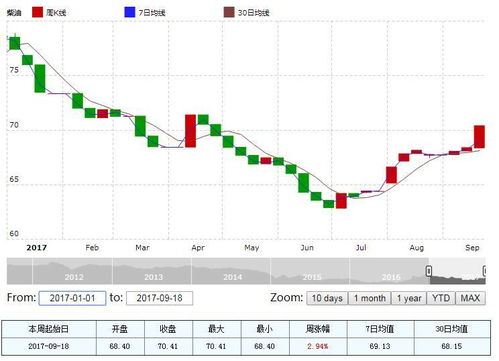Click the brown 30-day average legend swatch

coord(229,12)
